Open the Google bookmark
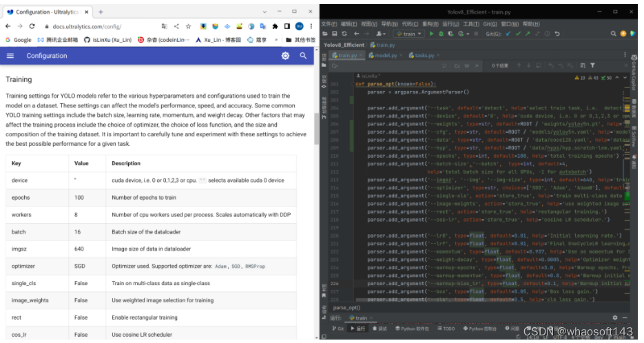The height and width of the screenshot is (343, 644). pyautogui.click(x=18, y=40)
